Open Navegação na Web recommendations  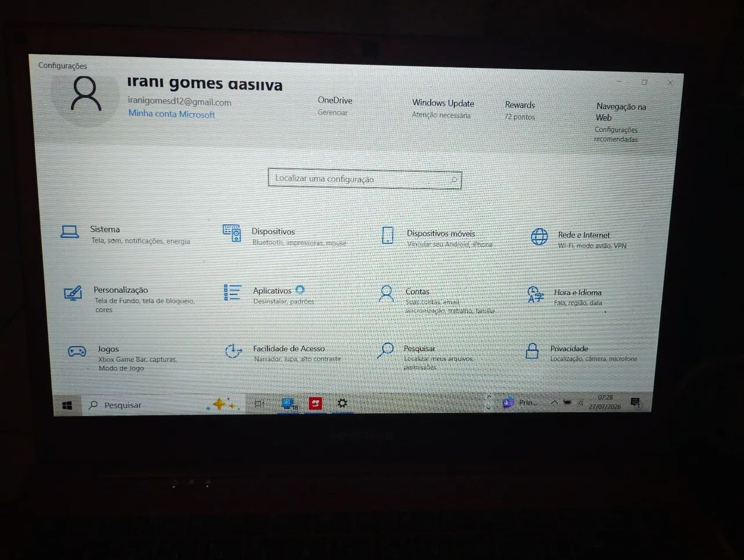[x=620, y=123]
